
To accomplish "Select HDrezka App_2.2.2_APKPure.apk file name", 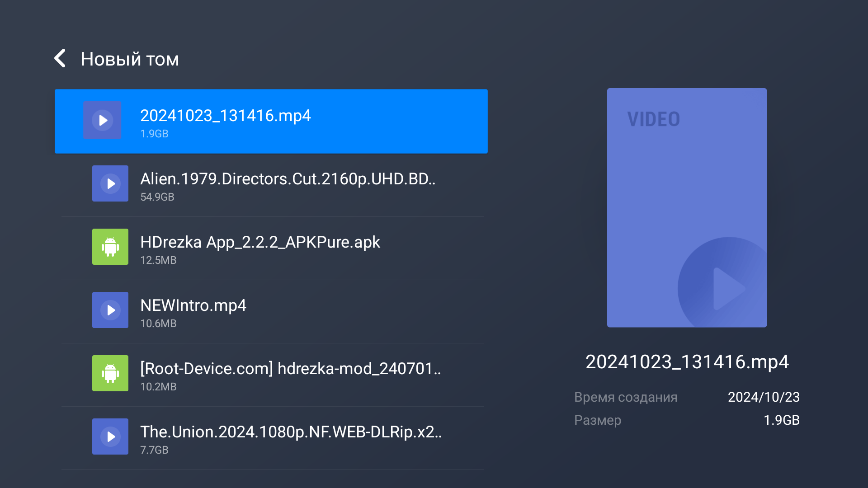I will (260, 242).
